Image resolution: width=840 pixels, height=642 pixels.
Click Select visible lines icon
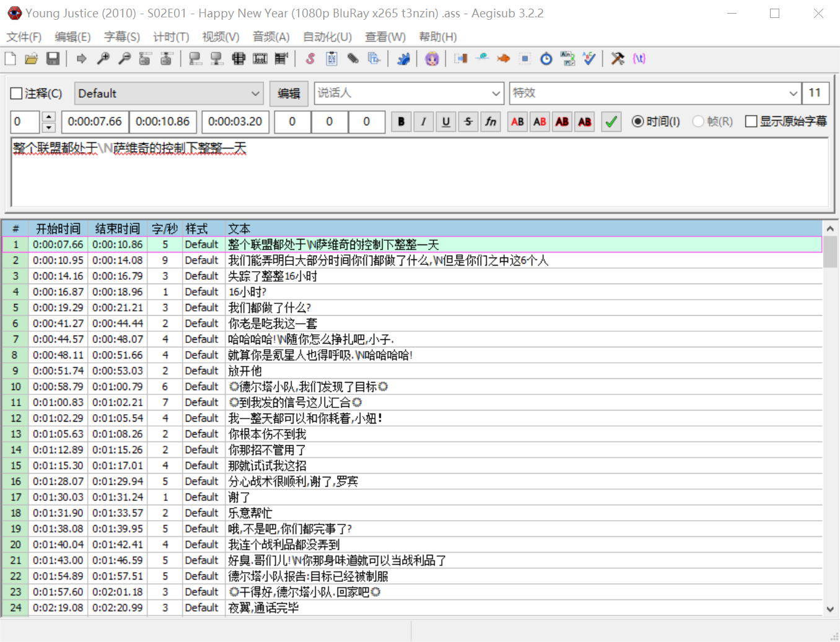point(238,59)
